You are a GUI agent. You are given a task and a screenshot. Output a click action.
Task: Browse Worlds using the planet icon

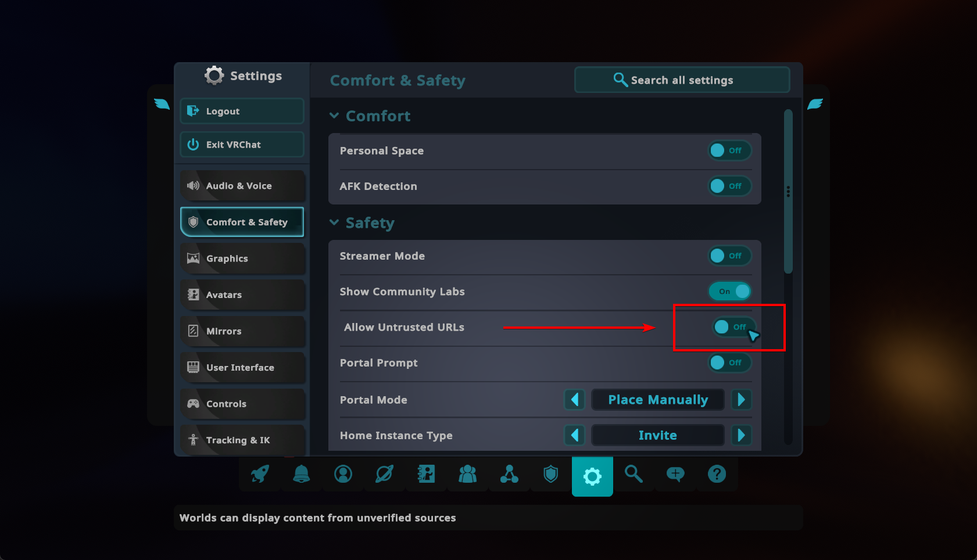tap(385, 474)
